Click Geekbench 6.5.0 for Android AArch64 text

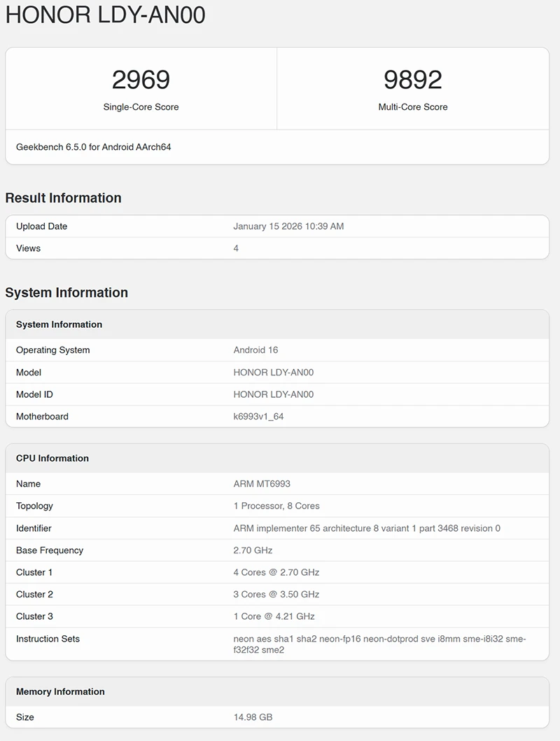pos(94,147)
